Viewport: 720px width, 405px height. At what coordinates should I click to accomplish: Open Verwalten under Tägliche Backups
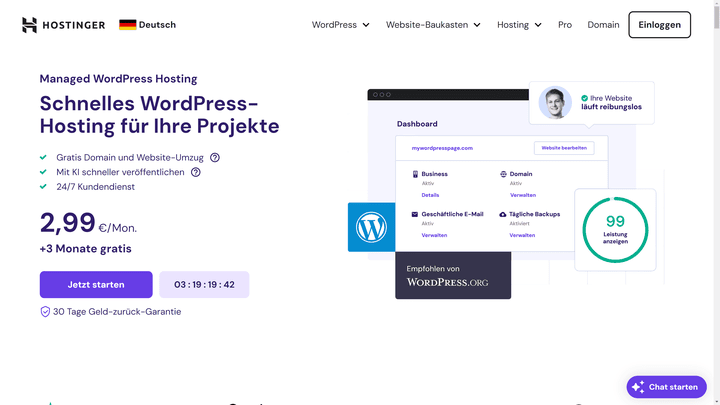tap(522, 235)
